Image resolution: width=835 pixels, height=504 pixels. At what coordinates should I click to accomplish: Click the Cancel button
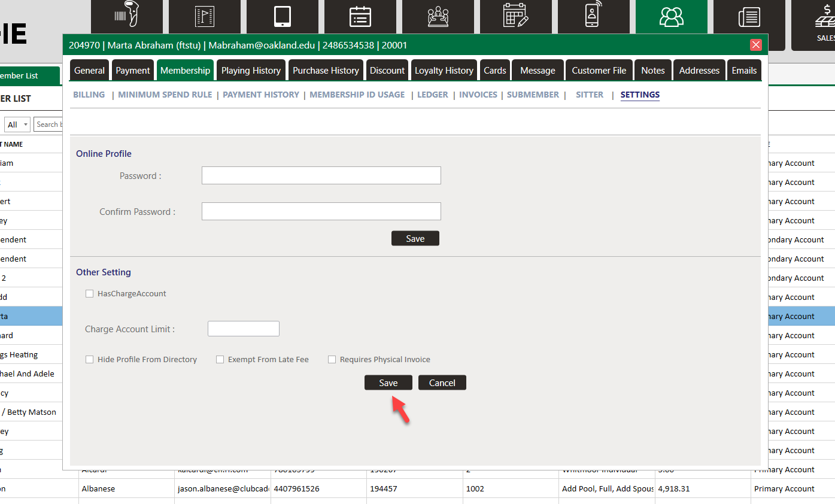point(442,383)
